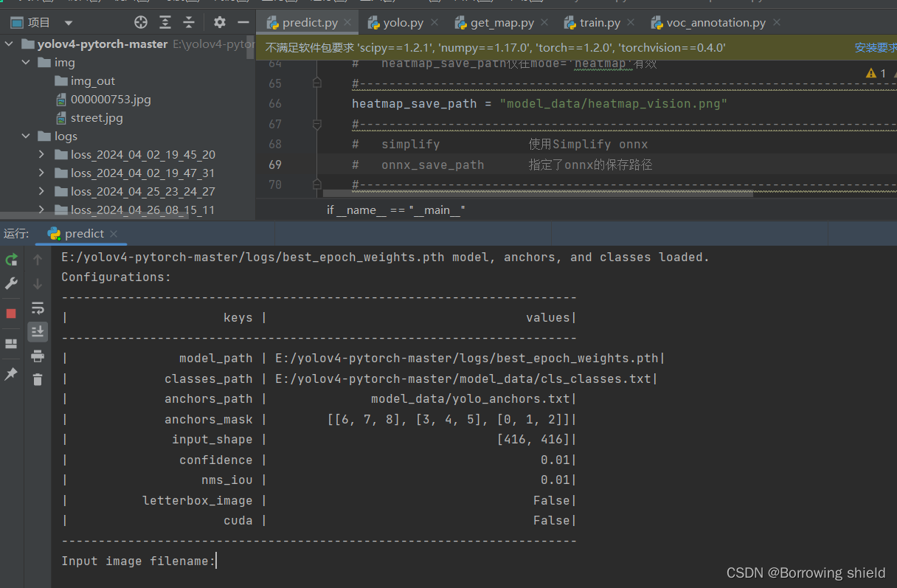Click line 66 heatmap_save_path code
Viewport: 897px width, 588px height.
coord(539,103)
